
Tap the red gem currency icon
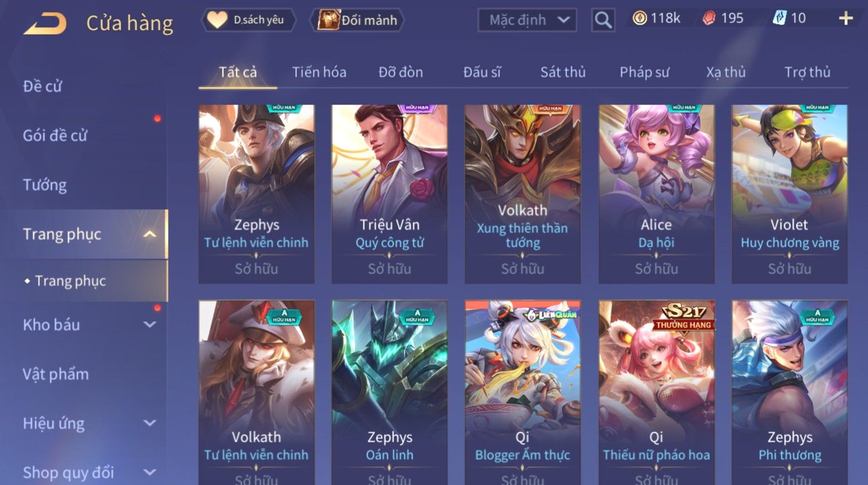[x=709, y=19]
